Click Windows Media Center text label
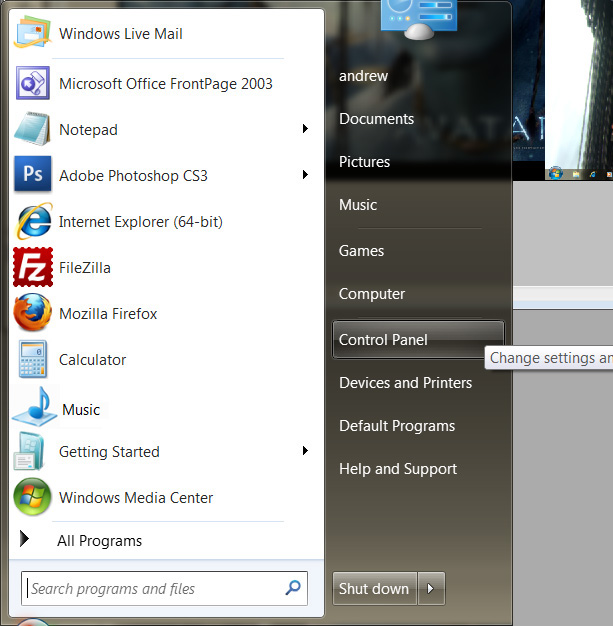613x626 pixels. coord(136,497)
